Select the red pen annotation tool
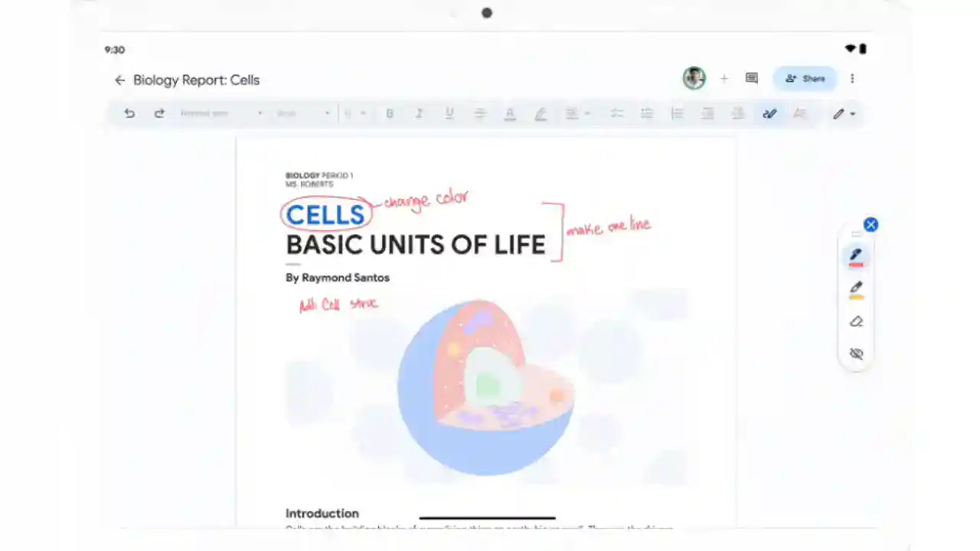Image resolution: width=980 pixels, height=551 pixels. tap(856, 257)
